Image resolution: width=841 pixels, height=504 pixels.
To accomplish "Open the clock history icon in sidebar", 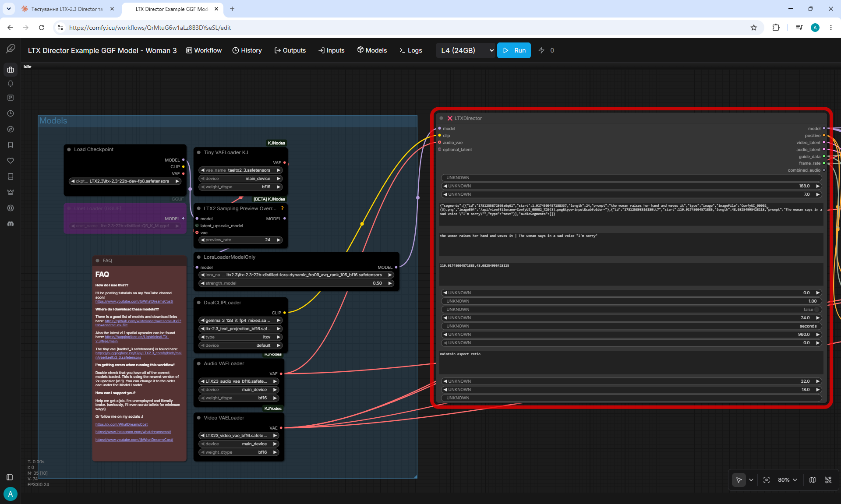I will pos(11,113).
